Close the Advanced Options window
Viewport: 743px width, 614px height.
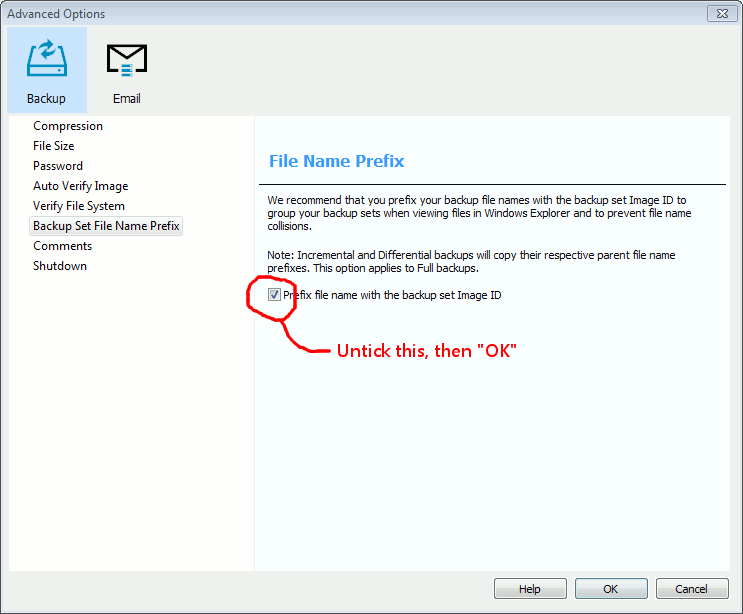(722, 14)
